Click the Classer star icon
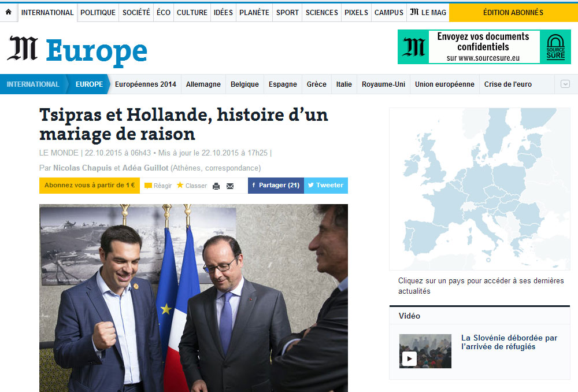This screenshot has width=578, height=392. tap(180, 185)
